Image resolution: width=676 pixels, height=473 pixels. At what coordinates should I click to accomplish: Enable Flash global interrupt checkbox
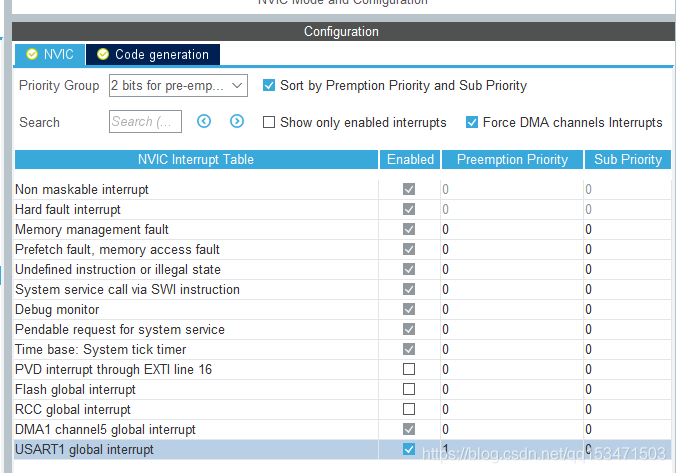409,389
